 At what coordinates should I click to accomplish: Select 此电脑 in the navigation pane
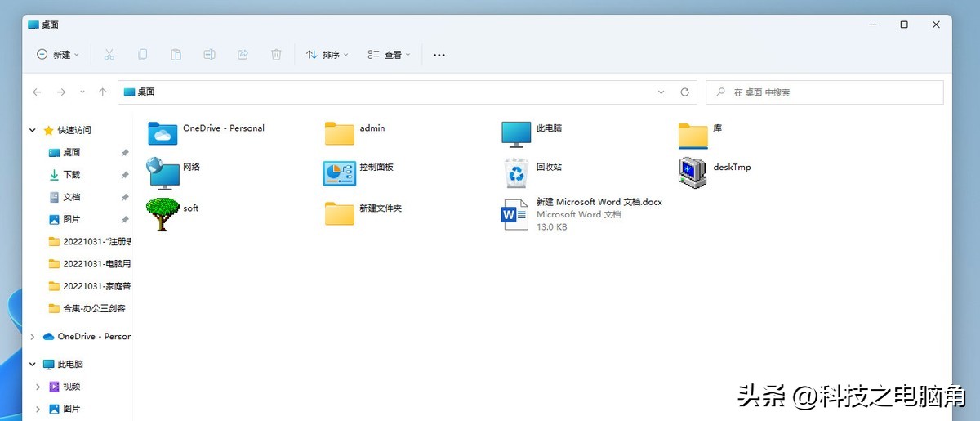click(x=63, y=364)
